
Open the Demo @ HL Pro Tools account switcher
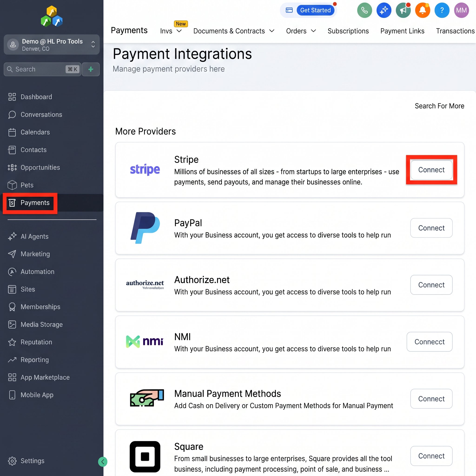(x=52, y=45)
